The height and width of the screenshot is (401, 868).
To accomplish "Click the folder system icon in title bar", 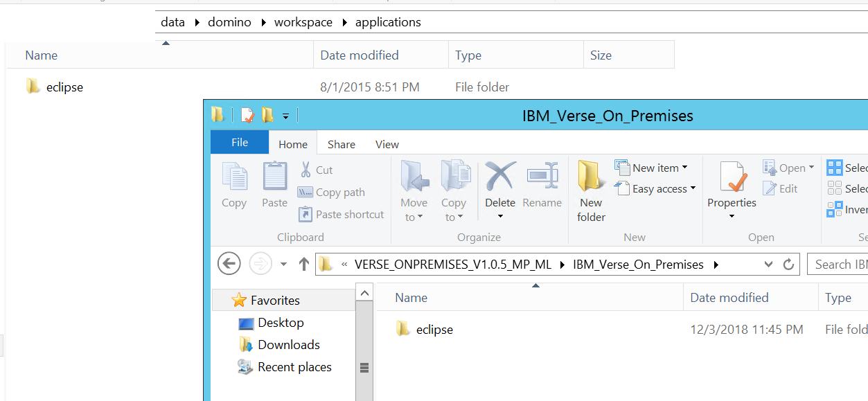I will coord(218,114).
